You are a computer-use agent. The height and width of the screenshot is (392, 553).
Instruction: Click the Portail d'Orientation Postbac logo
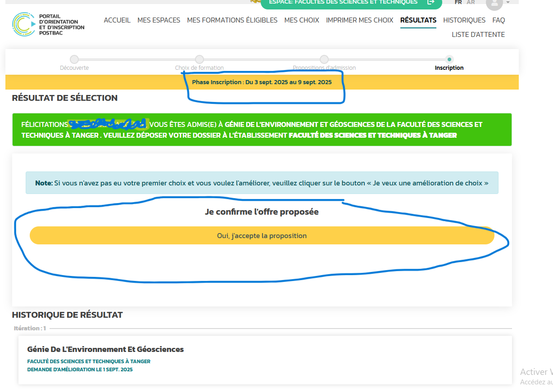tap(48, 24)
